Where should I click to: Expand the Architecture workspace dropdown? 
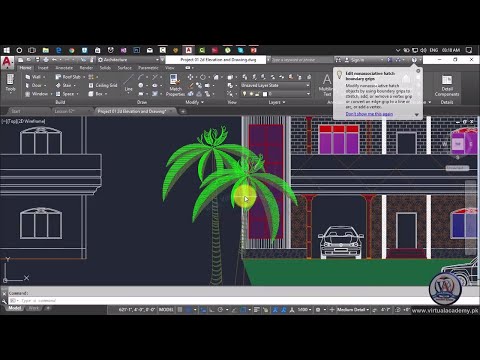157,60
